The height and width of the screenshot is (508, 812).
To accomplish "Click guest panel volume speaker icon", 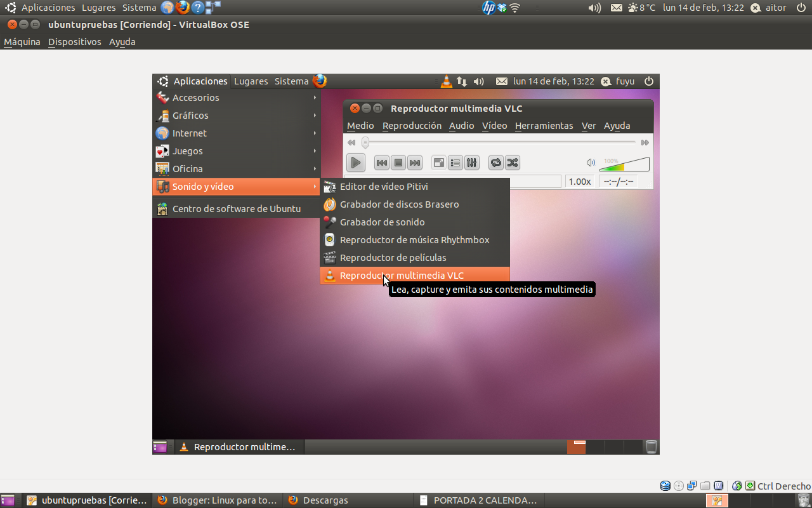I will [479, 81].
